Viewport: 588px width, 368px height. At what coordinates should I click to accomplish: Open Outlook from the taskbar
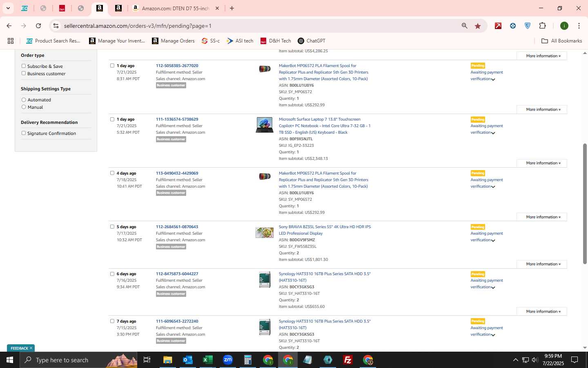[x=188, y=360]
